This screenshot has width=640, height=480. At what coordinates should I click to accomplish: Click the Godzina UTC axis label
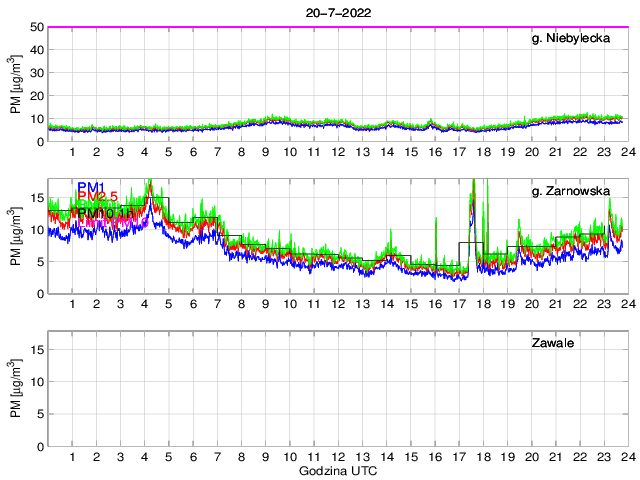pyautogui.click(x=338, y=471)
